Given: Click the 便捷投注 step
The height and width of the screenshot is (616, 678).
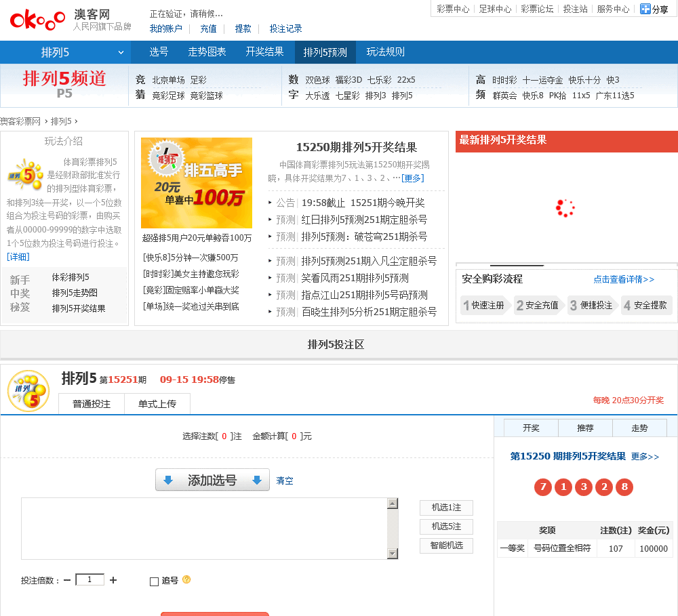Looking at the screenshot, I should coord(591,305).
